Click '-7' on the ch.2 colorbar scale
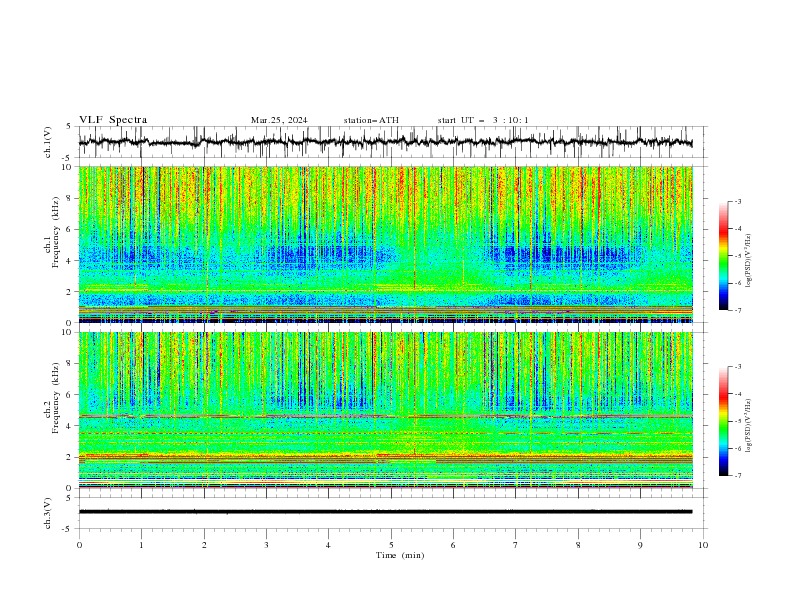The height and width of the screenshot is (612, 792). (737, 476)
